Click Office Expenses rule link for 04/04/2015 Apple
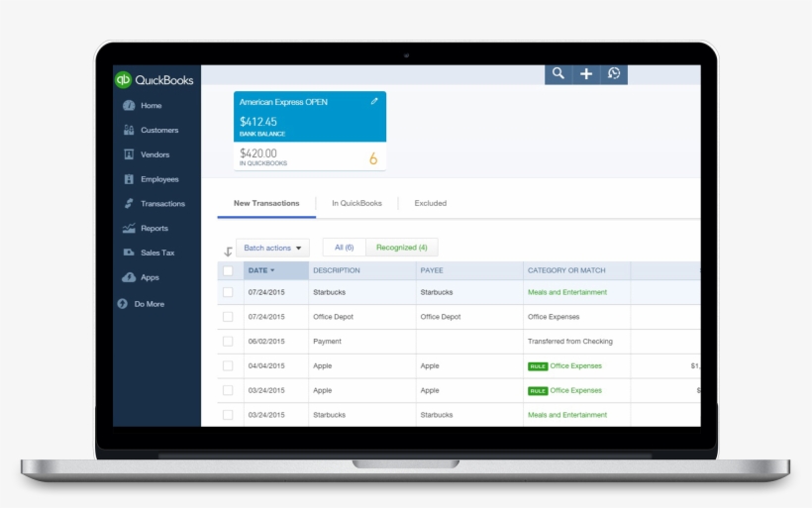This screenshot has height=508, width=812. [576, 366]
